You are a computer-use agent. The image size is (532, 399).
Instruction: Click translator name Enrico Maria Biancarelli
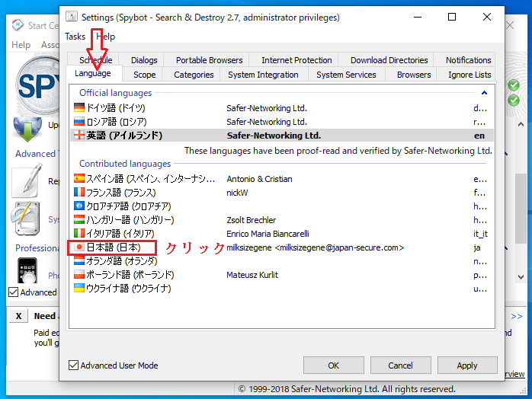pos(268,234)
